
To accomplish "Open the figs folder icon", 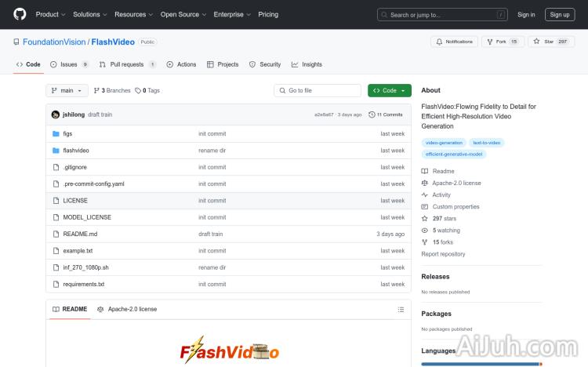I will pyautogui.click(x=56, y=133).
